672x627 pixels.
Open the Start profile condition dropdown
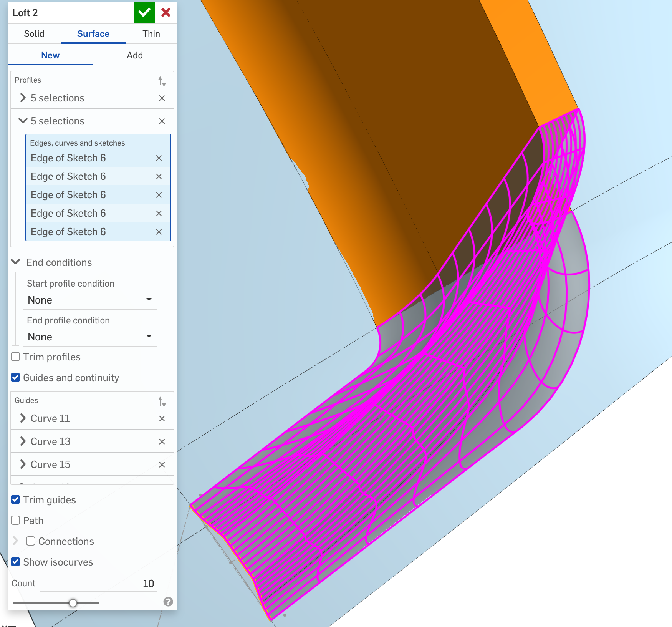(x=90, y=300)
